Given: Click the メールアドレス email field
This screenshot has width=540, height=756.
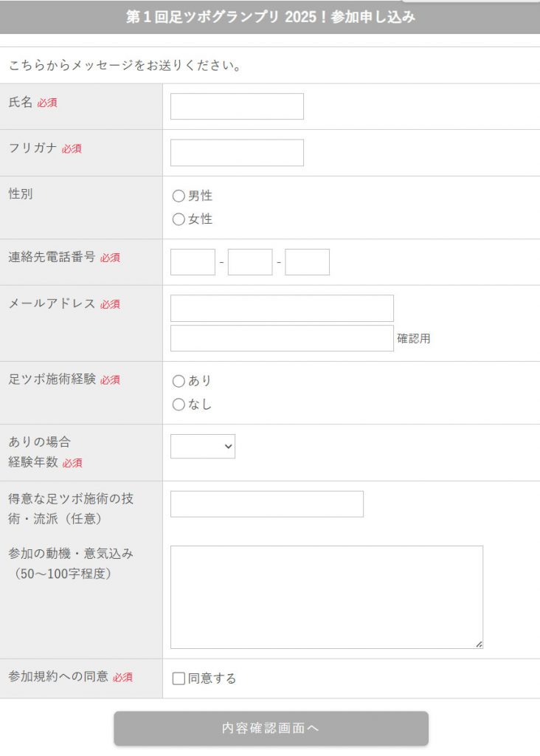Looking at the screenshot, I should coord(281,308).
